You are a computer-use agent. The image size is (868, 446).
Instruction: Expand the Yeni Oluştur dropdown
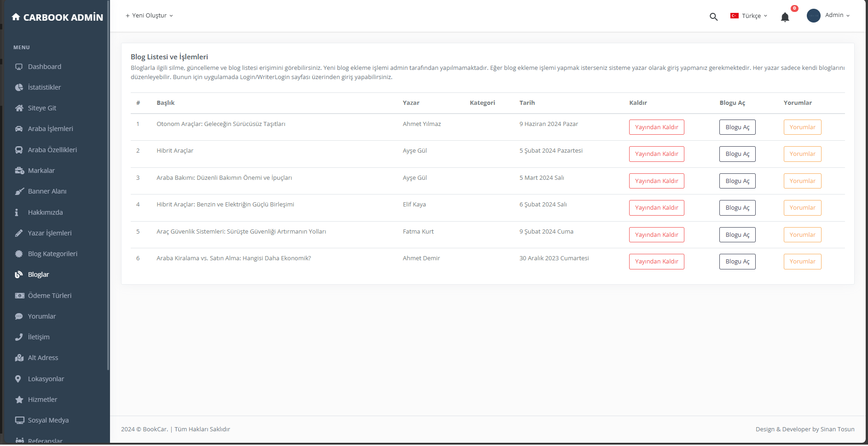pos(149,16)
